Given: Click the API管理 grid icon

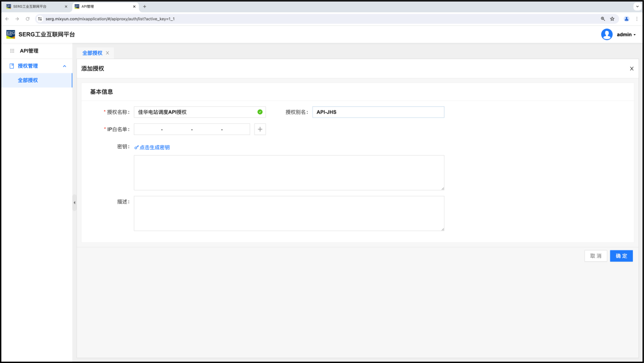Looking at the screenshot, I should click(x=12, y=51).
